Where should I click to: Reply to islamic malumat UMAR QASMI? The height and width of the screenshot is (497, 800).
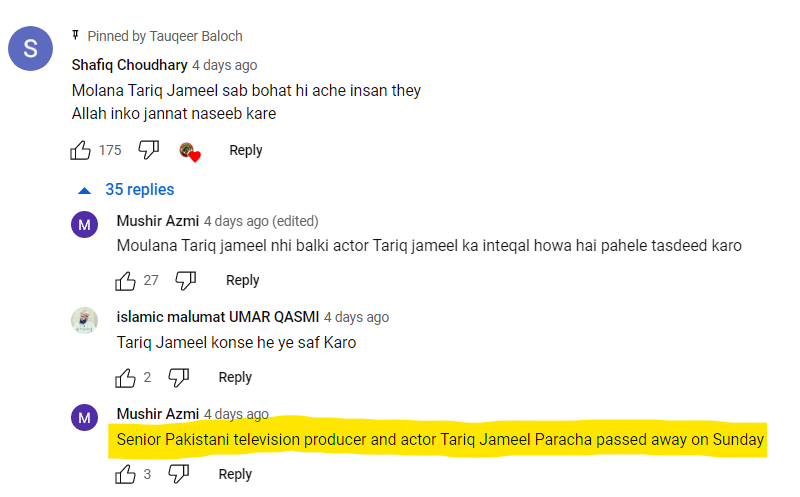pos(235,377)
